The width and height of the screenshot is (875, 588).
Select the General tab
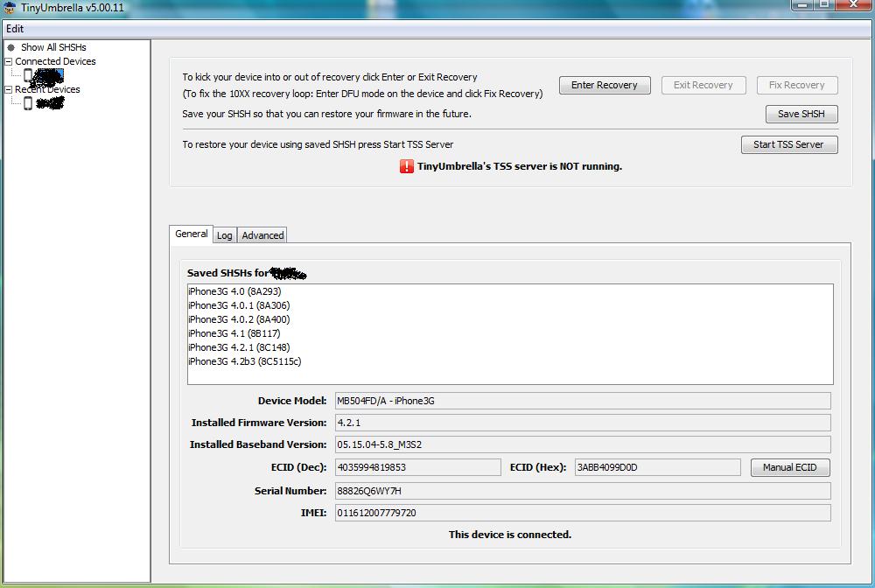coord(191,234)
